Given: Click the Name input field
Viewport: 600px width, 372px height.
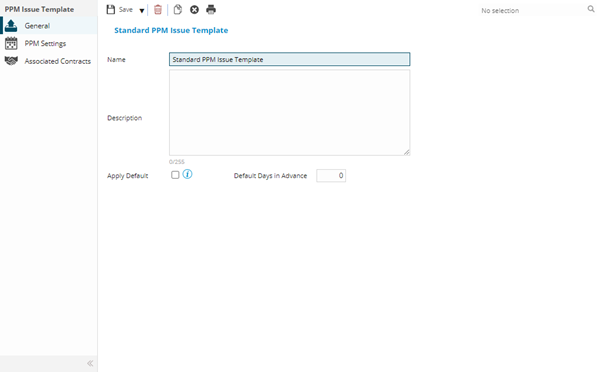Looking at the screenshot, I should (290, 59).
